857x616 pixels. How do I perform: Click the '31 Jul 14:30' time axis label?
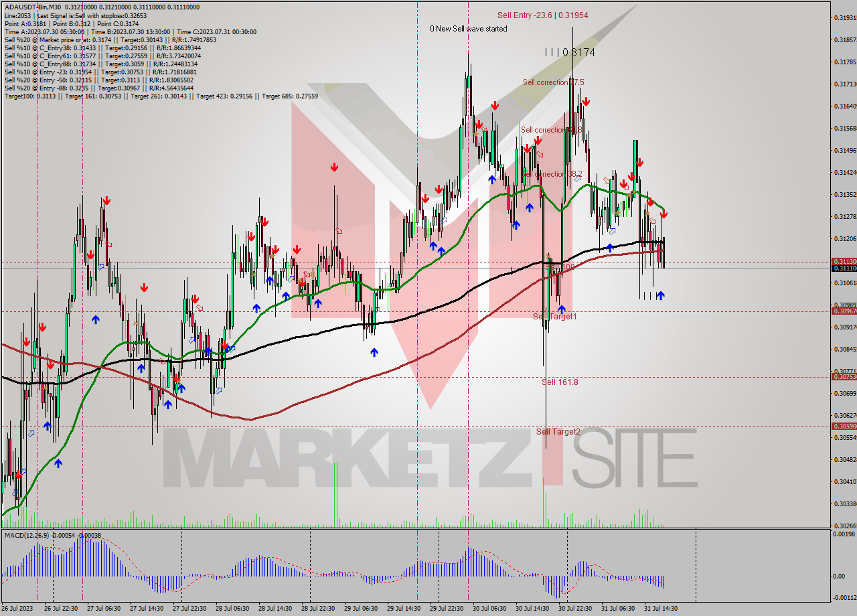pos(661,609)
